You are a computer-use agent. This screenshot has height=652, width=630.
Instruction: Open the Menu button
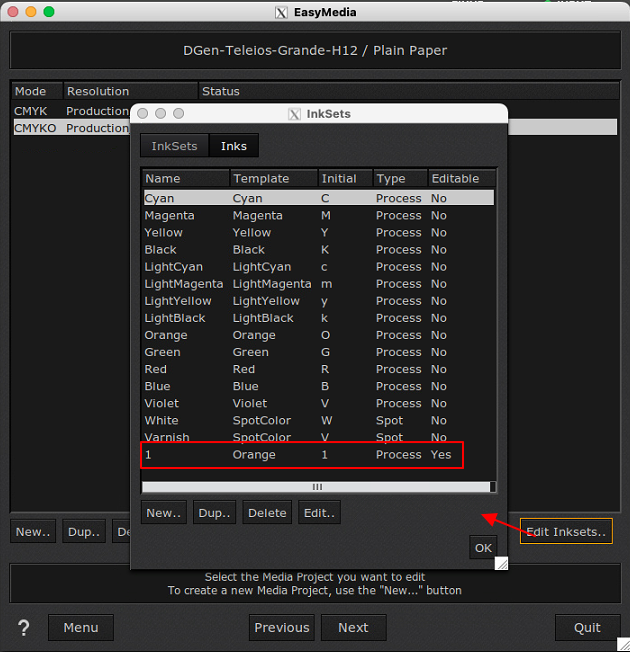(x=81, y=628)
